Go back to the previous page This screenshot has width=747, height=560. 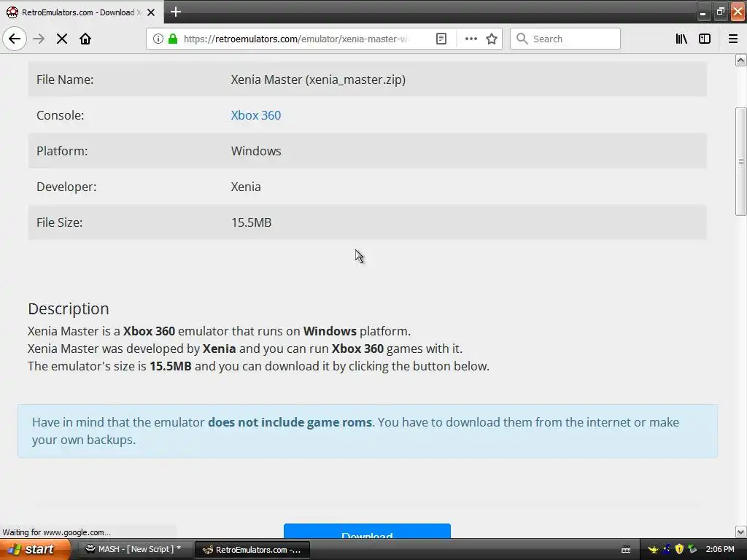coord(15,39)
